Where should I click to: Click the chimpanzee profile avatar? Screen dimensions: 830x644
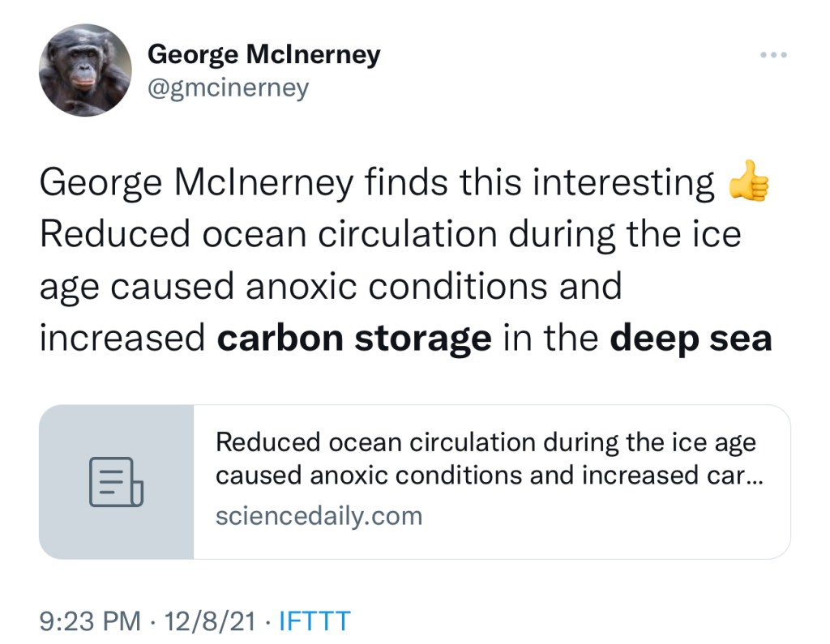coord(85,70)
